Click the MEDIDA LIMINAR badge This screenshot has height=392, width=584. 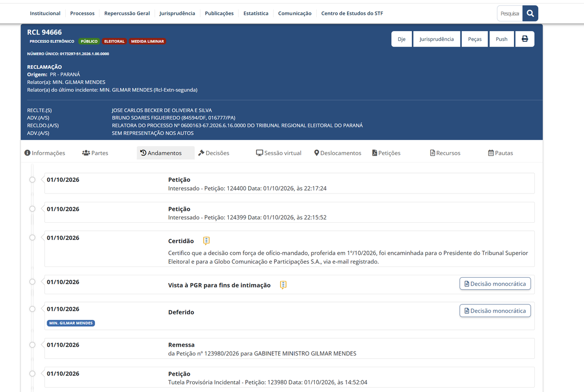[147, 41]
